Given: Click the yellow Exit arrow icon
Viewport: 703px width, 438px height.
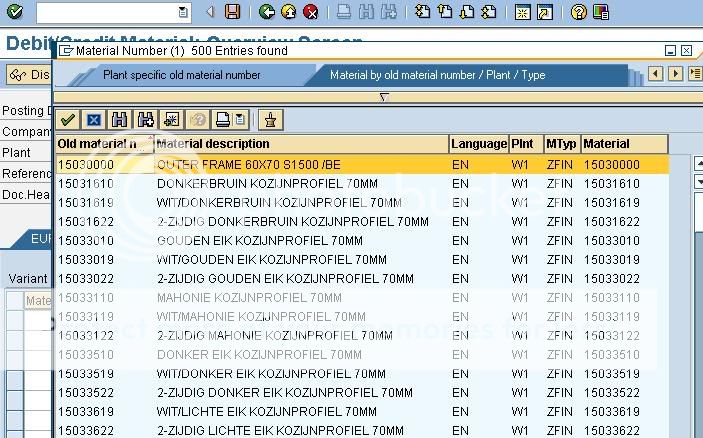Looking at the screenshot, I should [288, 12].
